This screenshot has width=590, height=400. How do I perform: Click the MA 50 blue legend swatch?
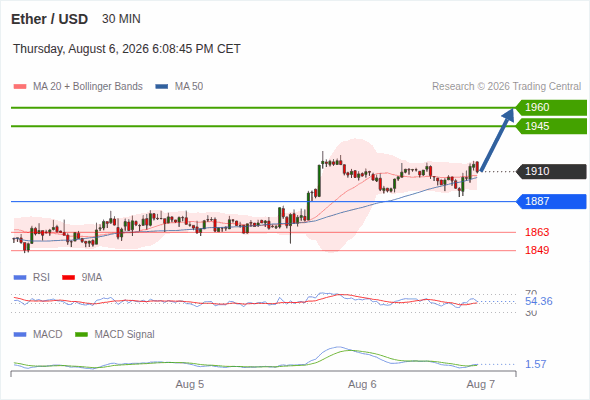click(162, 87)
